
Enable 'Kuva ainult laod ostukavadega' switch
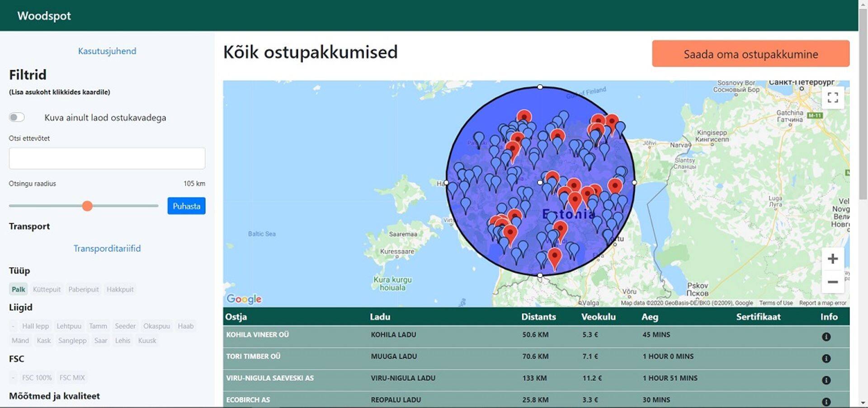(17, 118)
